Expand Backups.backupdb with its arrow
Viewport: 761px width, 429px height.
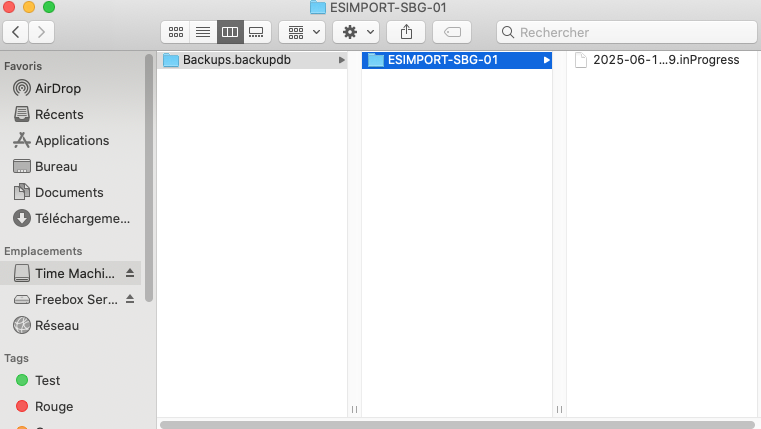click(342, 60)
